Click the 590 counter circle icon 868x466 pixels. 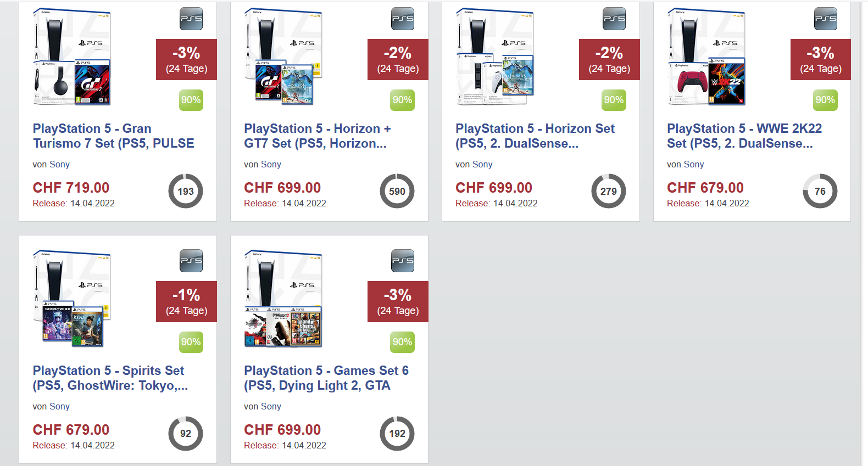[397, 191]
